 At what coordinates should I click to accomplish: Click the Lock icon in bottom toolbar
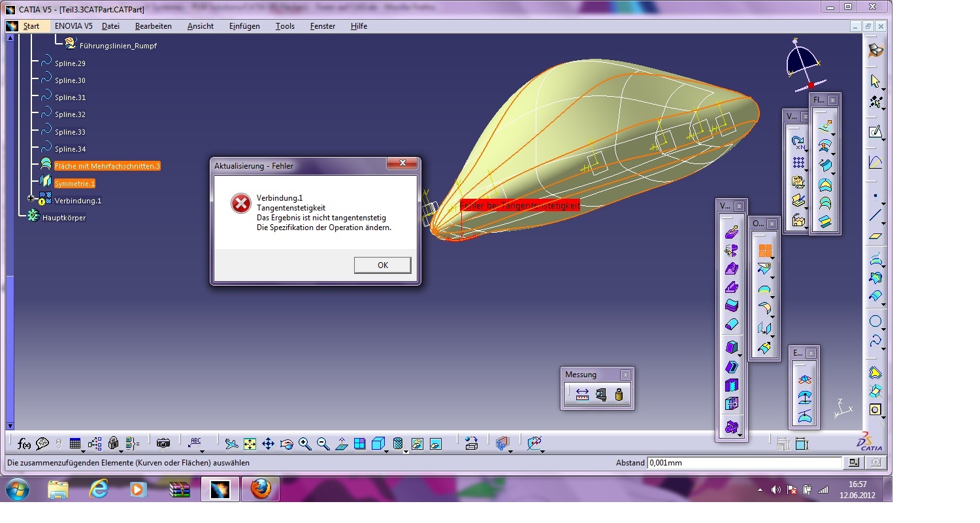click(113, 444)
